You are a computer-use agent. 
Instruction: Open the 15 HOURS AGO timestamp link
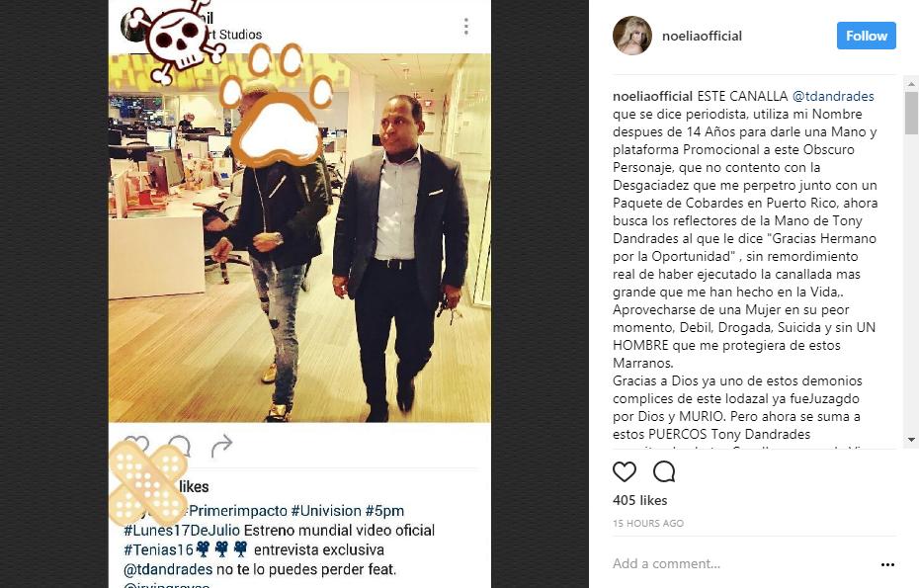tap(648, 523)
